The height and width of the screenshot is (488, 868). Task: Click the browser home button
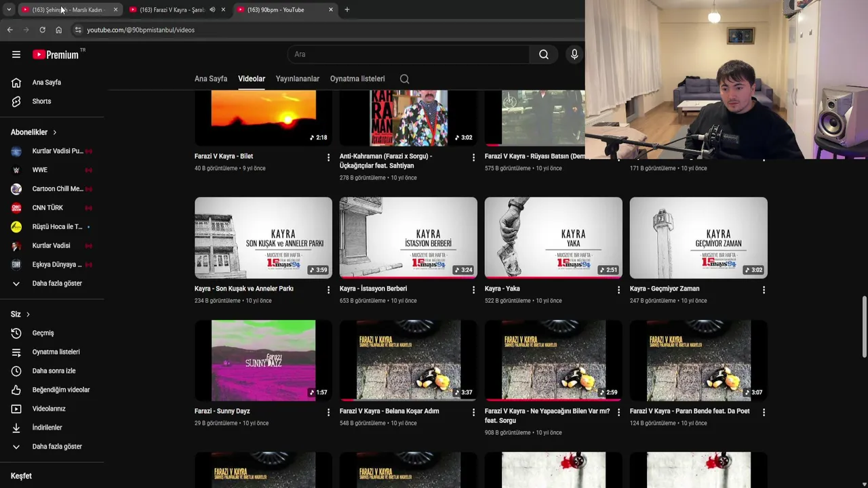58,30
